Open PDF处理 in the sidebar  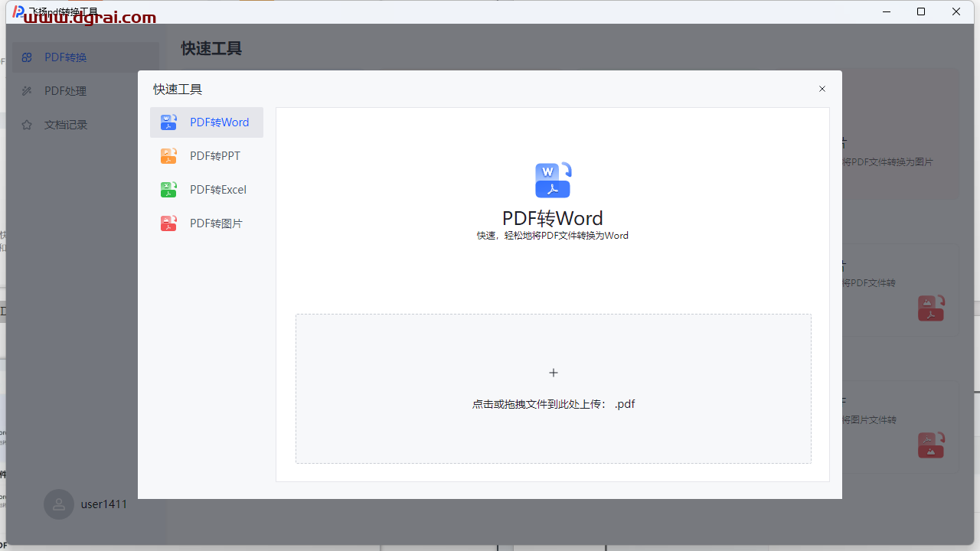coord(86,91)
